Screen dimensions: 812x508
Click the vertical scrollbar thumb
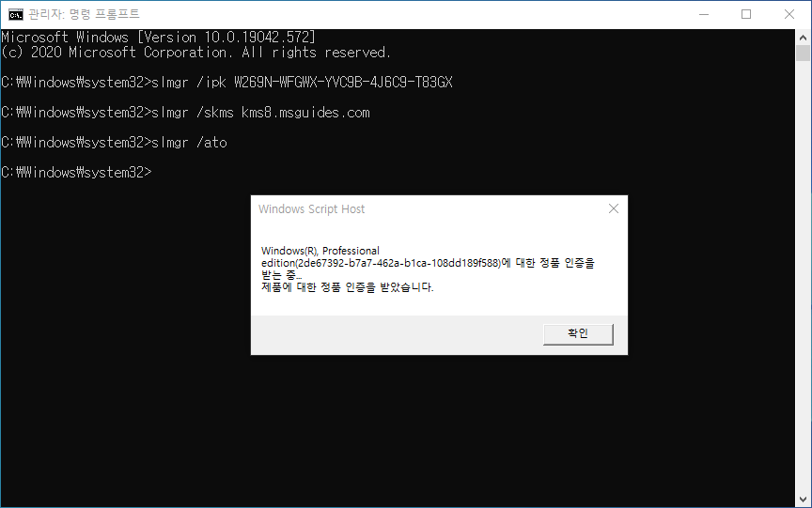pyautogui.click(x=803, y=53)
